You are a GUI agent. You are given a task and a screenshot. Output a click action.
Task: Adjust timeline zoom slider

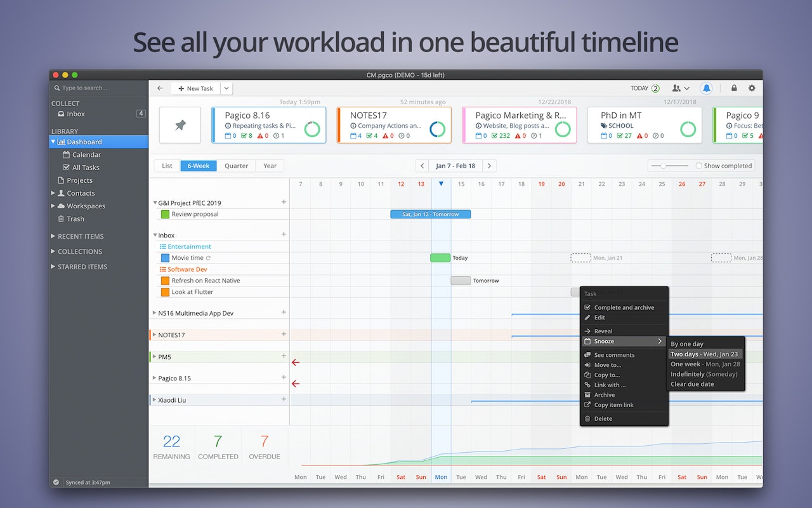[663, 166]
